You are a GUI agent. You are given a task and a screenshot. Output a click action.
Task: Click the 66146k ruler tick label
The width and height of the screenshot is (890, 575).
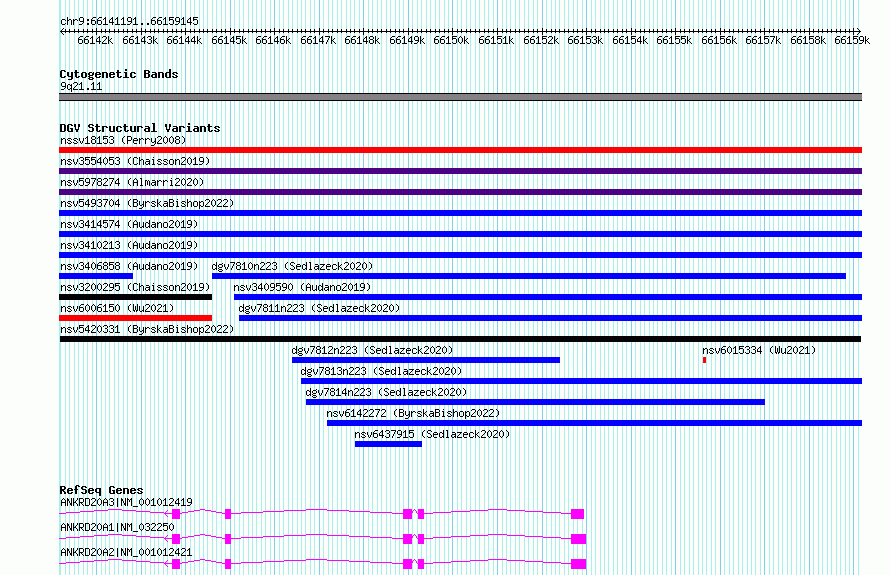[273, 40]
